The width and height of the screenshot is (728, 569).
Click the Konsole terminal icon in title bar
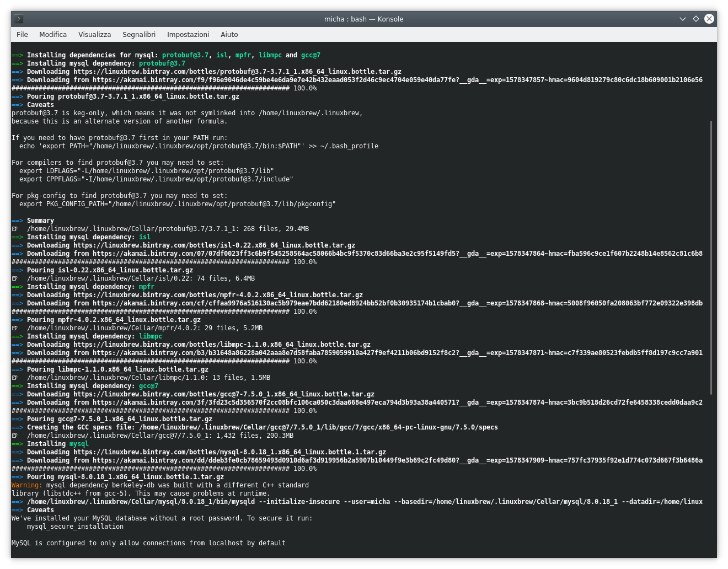click(19, 19)
